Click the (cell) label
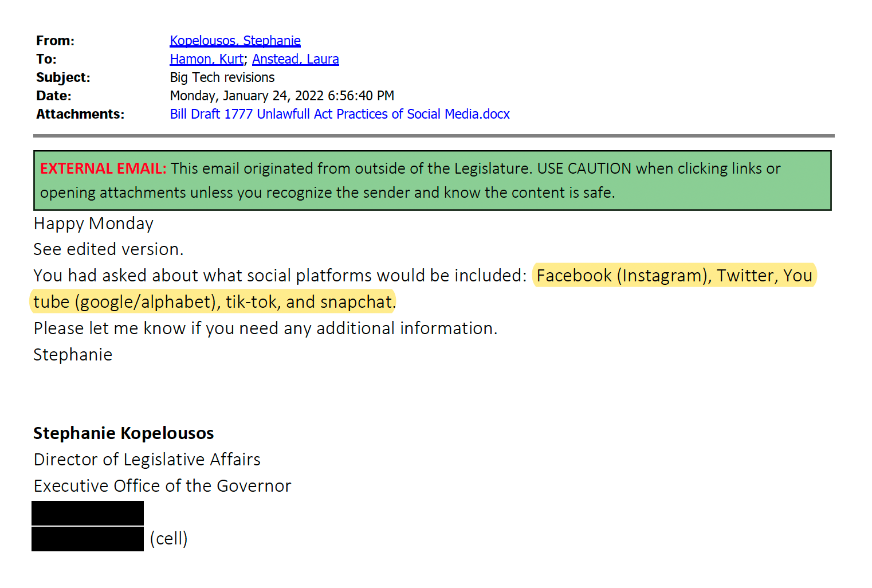The width and height of the screenshot is (872, 588). [x=168, y=539]
